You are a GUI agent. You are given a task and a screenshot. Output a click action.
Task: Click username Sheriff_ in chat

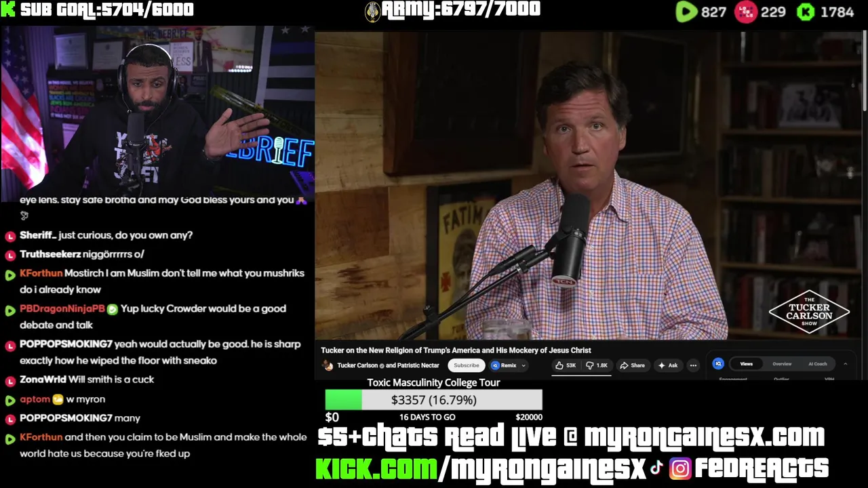pyautogui.click(x=37, y=235)
